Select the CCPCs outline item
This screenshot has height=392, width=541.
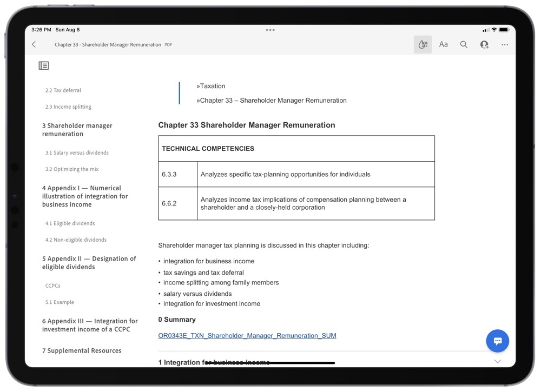point(53,286)
